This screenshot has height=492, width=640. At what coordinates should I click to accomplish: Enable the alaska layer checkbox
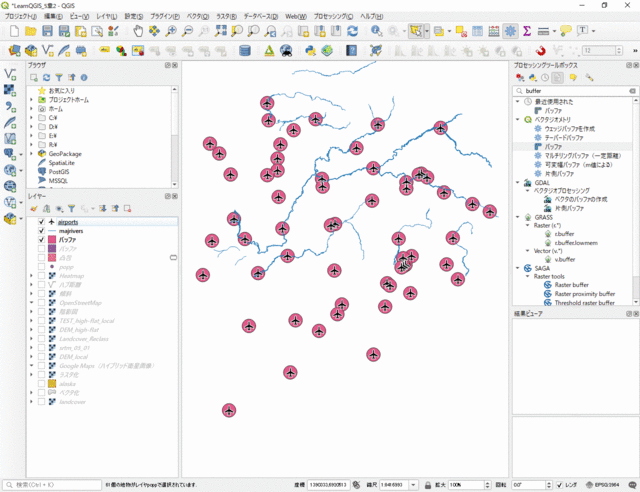coord(41,383)
